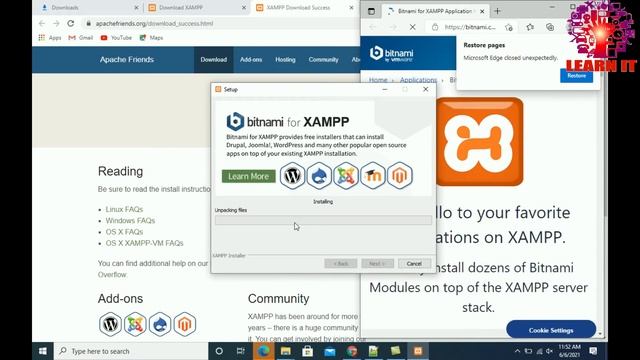Cancel the XAMPP installation
The height and width of the screenshot is (360, 640).
click(x=414, y=263)
